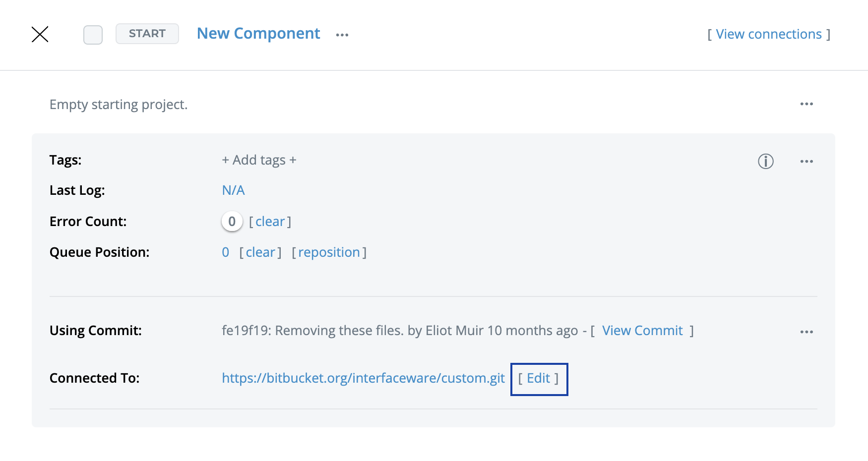Toggle the checkbox next to START
This screenshot has height=461, width=868.
[93, 34]
